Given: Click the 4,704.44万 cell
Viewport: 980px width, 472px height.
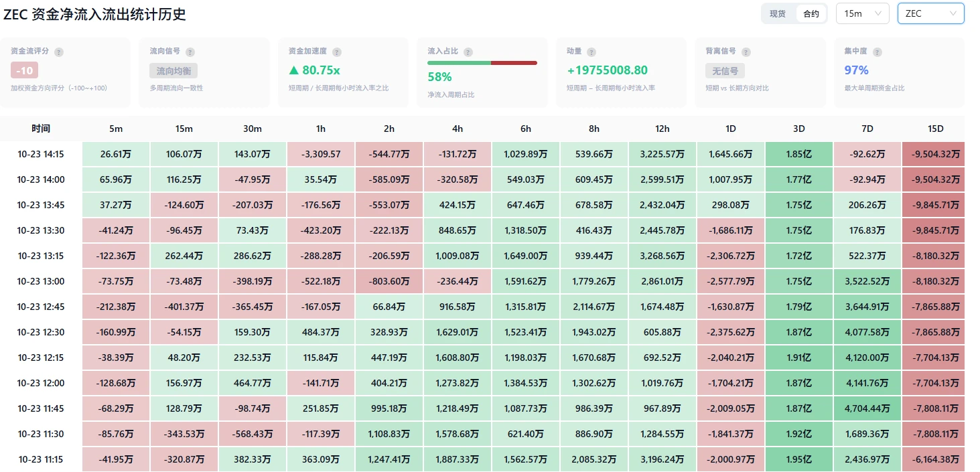Looking at the screenshot, I should pos(867,408).
